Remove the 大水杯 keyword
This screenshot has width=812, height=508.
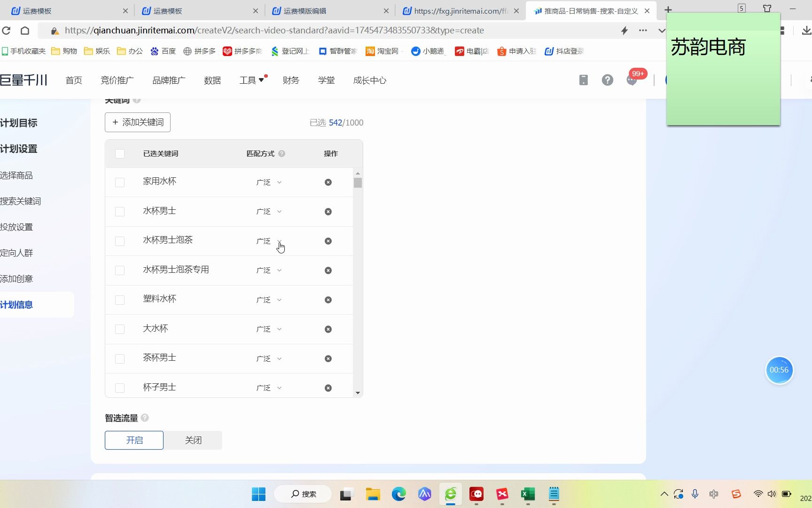[328, 329]
